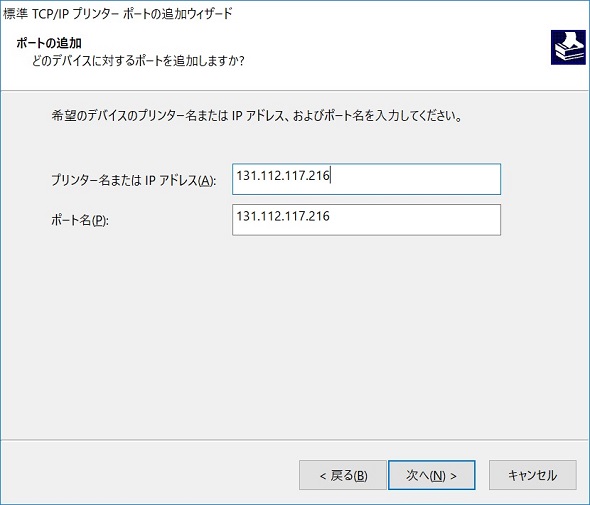Click the gray footer area left of 戻る button
This screenshot has width=590, height=505.
click(x=151, y=475)
